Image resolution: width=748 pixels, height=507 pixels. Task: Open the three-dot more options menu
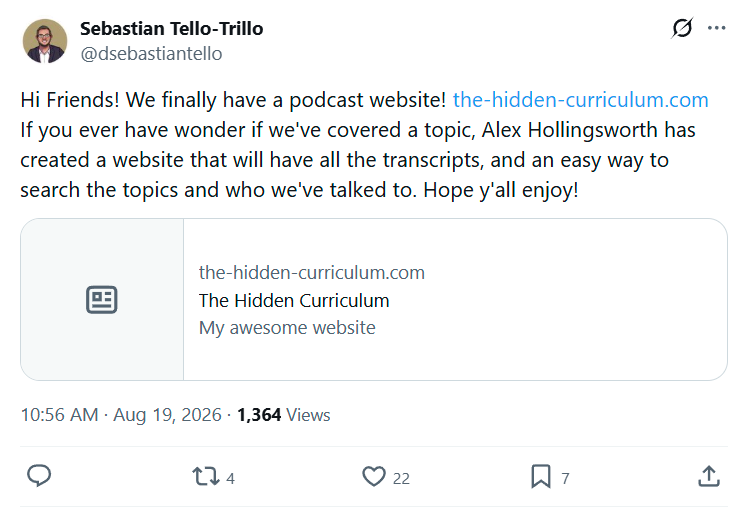click(x=717, y=28)
